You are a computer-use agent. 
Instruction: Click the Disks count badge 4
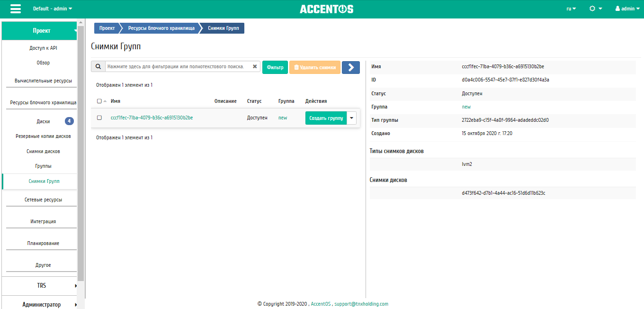[x=69, y=121]
